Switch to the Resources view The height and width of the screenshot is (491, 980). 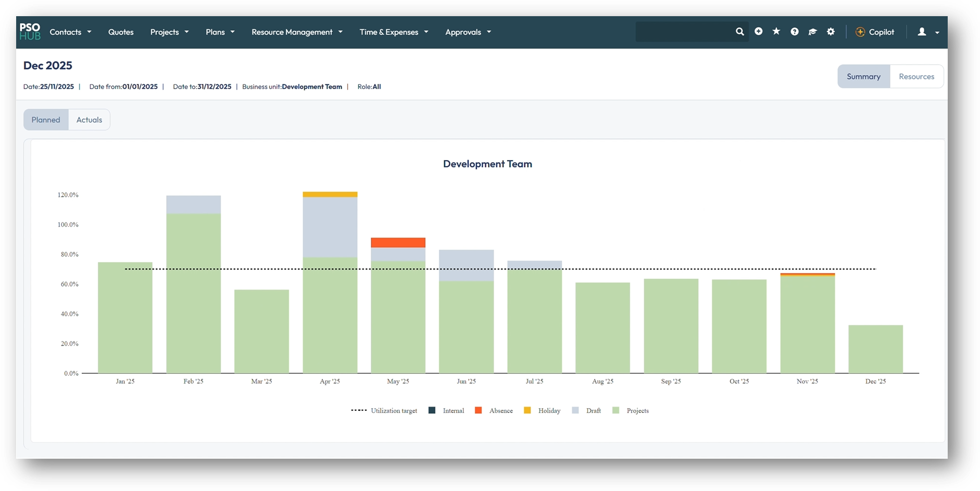[916, 77]
